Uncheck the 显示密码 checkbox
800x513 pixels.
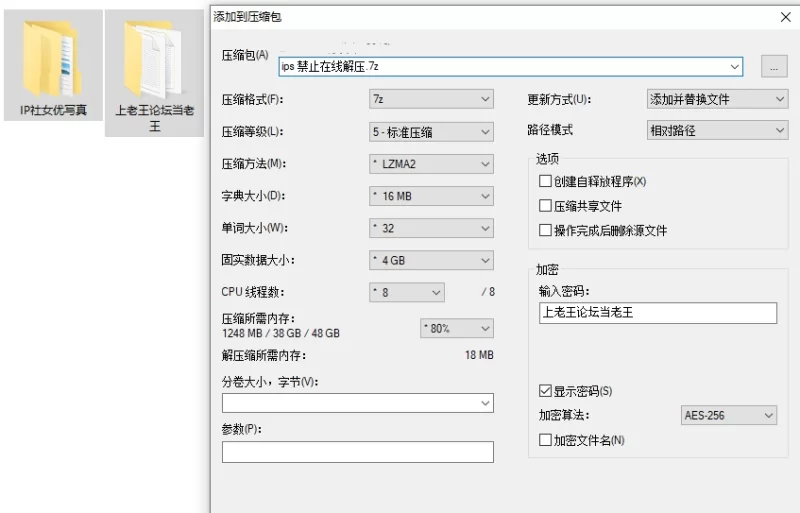tap(545, 391)
